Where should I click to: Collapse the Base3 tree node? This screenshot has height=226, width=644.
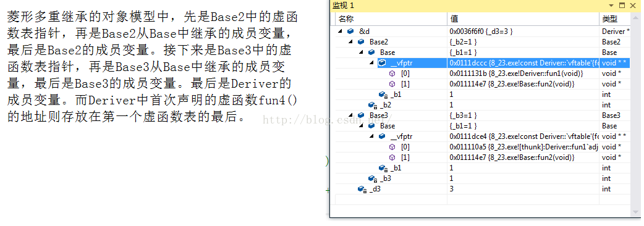coord(351,115)
